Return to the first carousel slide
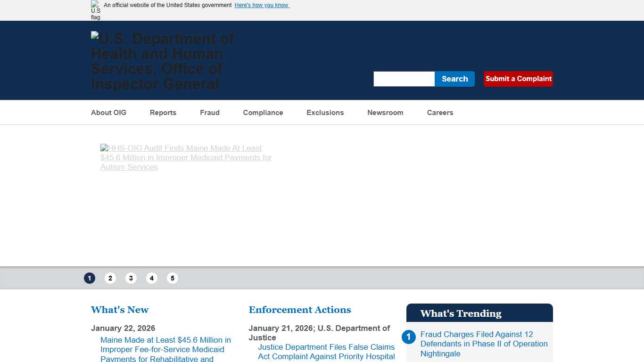 (x=90, y=278)
